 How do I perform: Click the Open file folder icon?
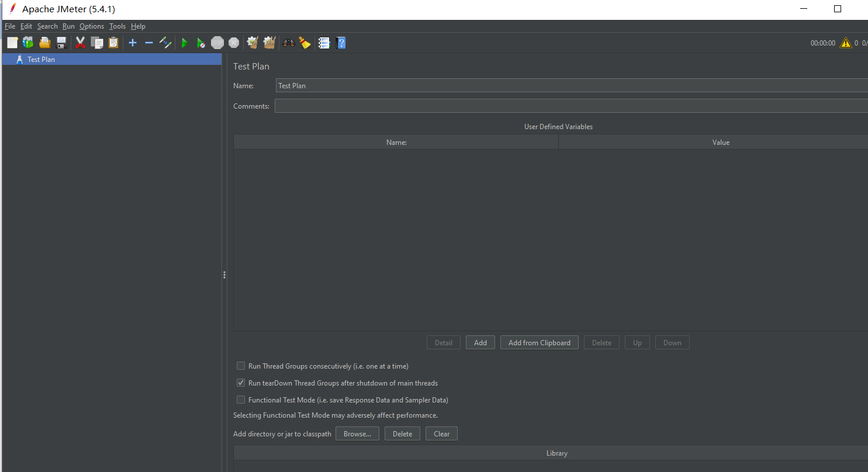[x=44, y=43]
